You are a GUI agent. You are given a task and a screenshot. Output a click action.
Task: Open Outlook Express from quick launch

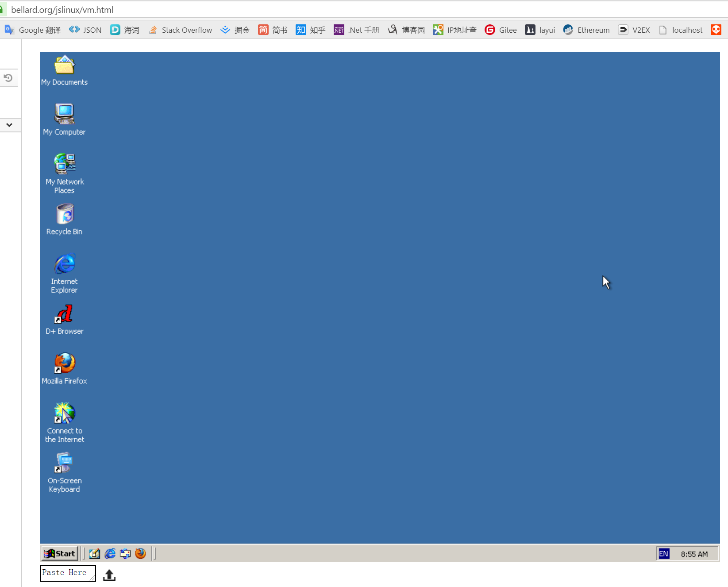(125, 554)
